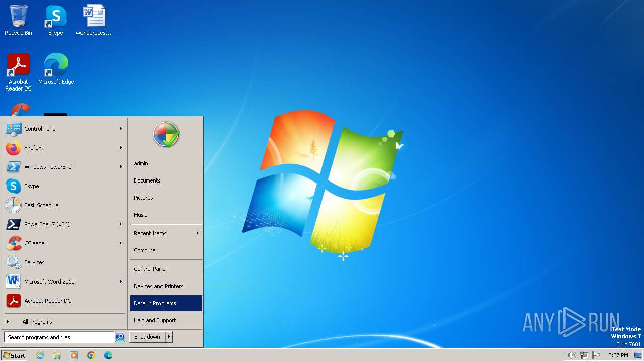This screenshot has width=644, height=362.
Task: Click the Start button on the taskbar
Action: coord(14,355)
